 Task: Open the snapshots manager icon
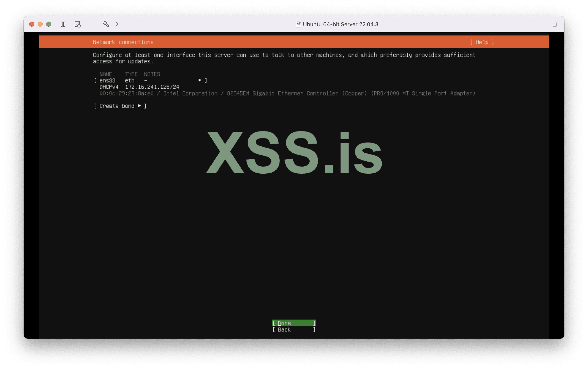pos(77,24)
